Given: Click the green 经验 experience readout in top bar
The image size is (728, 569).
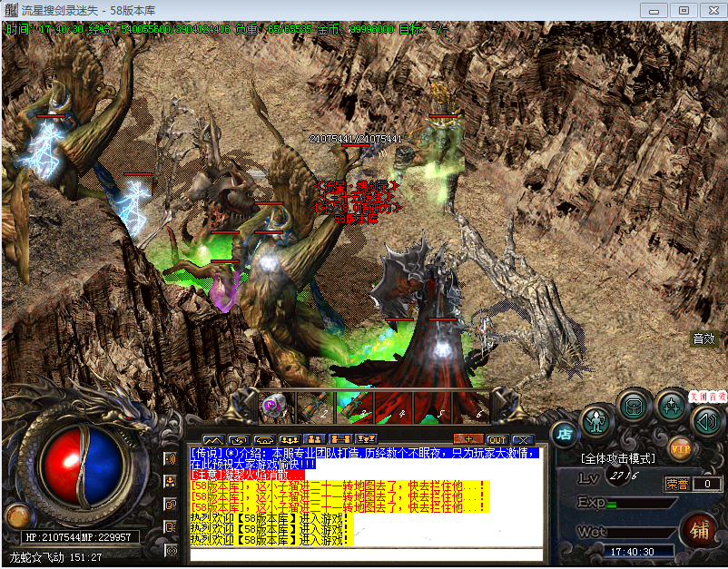Looking at the screenshot, I should coord(159,29).
